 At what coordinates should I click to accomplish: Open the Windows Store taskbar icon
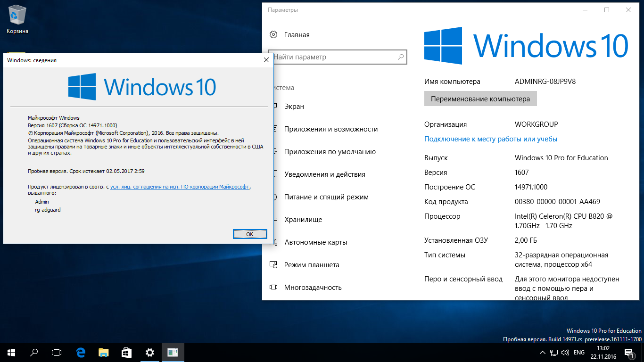(x=127, y=352)
